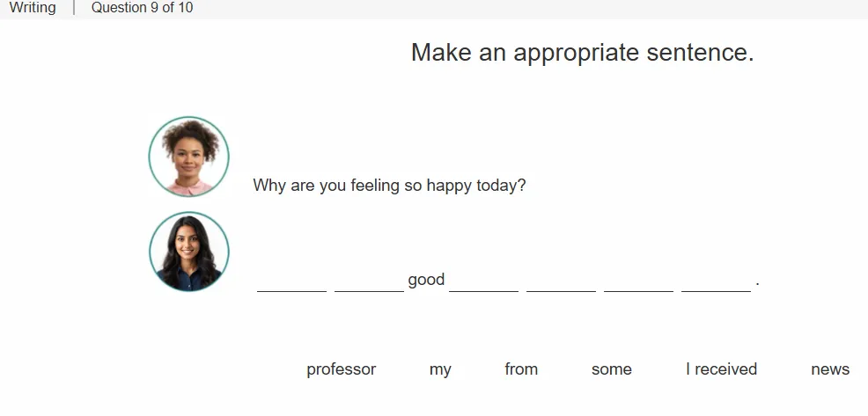This screenshot has height=416, width=868.
Task: Choose the "news" word tile
Action: click(830, 369)
